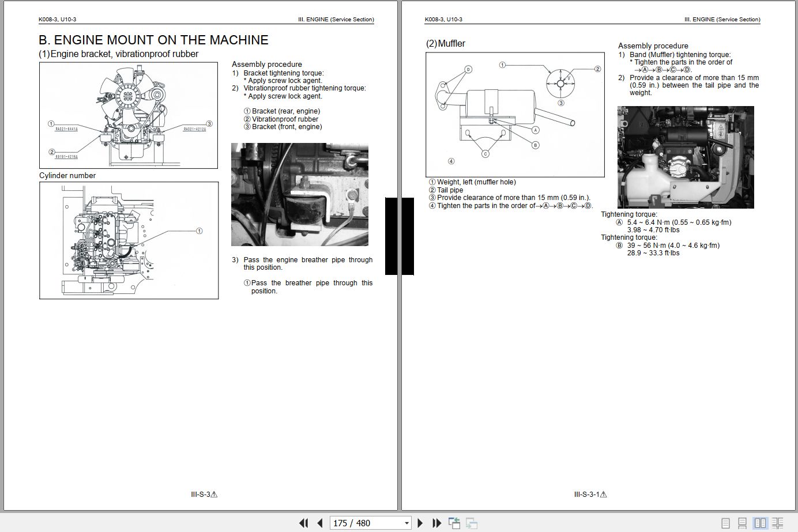Click 'Assembly procedure' on left page

tap(267, 65)
